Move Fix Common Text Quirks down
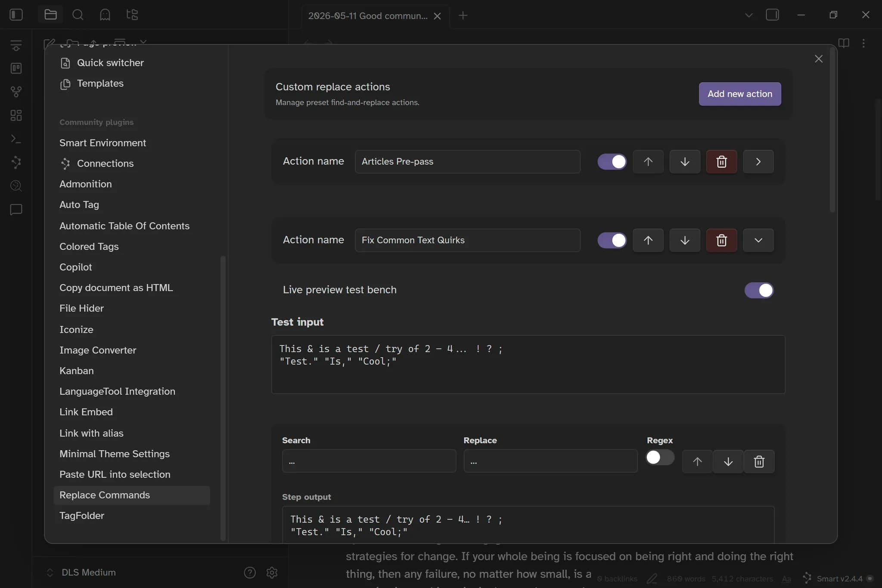Image resolution: width=882 pixels, height=588 pixels. pyautogui.click(x=685, y=240)
